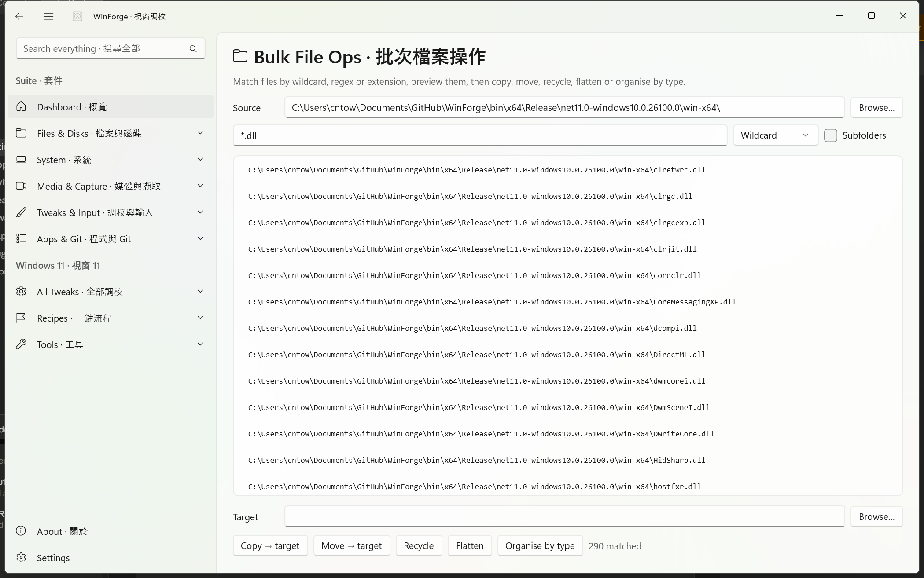Viewport: 924px width, 578px height.
Task: Select Recipes in the sidebar
Action: pyautogui.click(x=110, y=318)
